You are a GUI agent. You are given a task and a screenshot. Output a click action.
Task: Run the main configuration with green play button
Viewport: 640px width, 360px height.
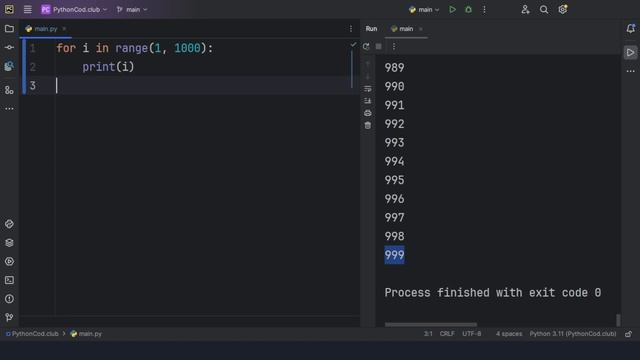(x=452, y=9)
